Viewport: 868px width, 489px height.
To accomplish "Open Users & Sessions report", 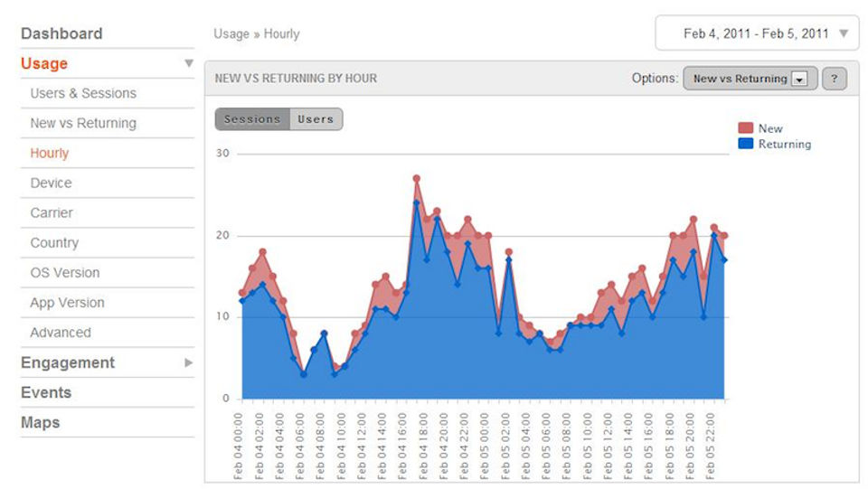I will coord(83,93).
